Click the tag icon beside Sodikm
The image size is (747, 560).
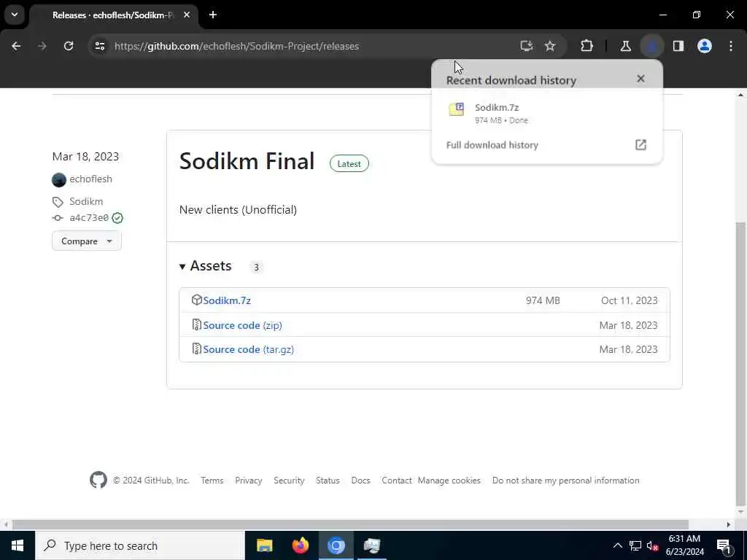click(58, 202)
